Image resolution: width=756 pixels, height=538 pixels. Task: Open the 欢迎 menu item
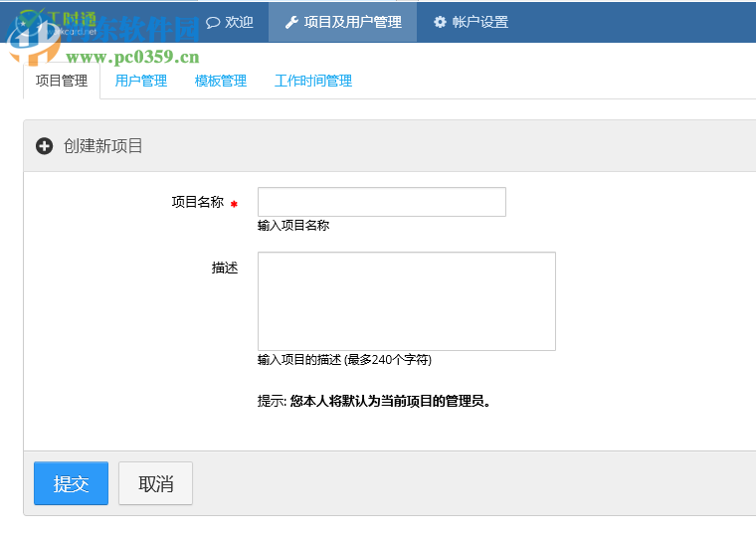tap(230, 22)
